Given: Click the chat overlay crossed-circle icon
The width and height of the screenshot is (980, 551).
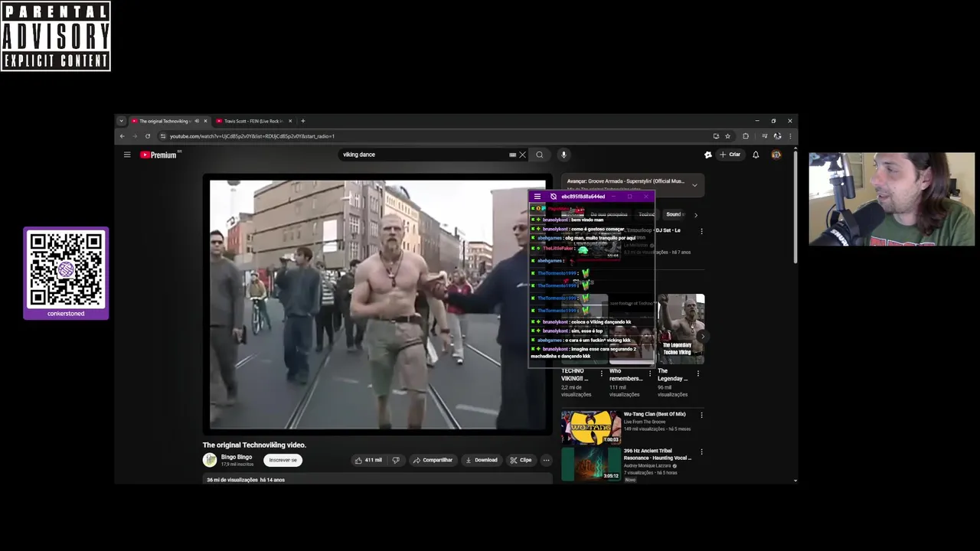Looking at the screenshot, I should pyautogui.click(x=554, y=197).
